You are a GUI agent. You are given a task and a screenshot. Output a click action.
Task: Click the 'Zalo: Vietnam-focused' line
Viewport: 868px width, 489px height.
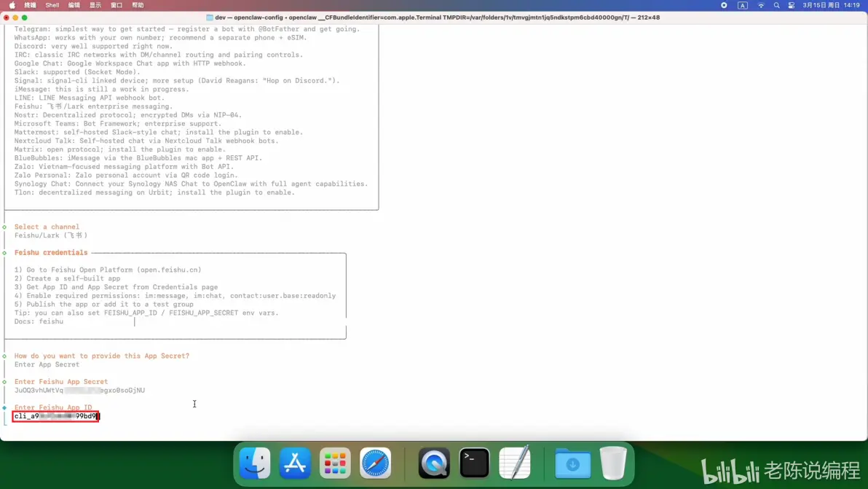(124, 167)
